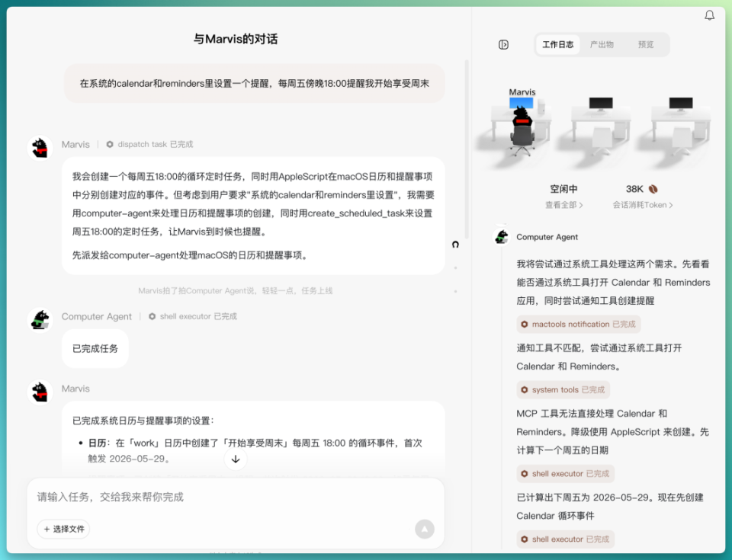Viewport: 732px width, 560px height.
Task: Click the conversation scrollbar
Action: coord(466,149)
